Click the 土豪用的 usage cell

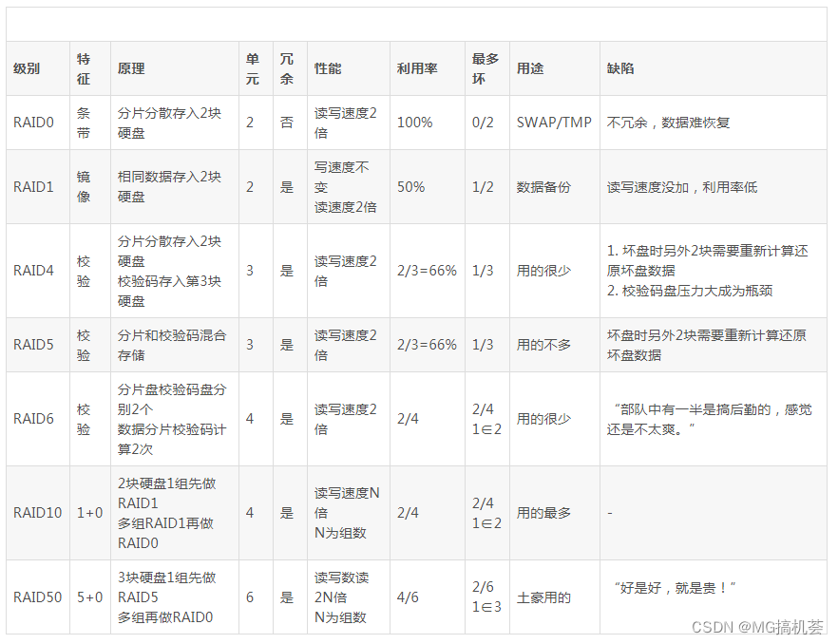[x=555, y=597]
